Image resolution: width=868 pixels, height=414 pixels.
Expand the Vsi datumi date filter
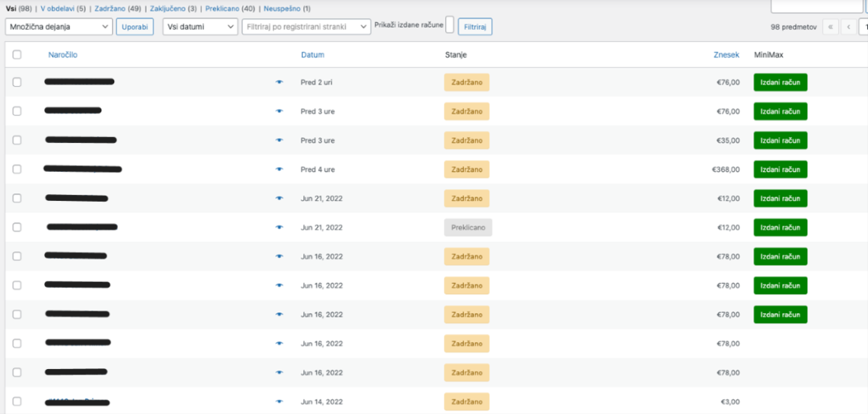[200, 27]
